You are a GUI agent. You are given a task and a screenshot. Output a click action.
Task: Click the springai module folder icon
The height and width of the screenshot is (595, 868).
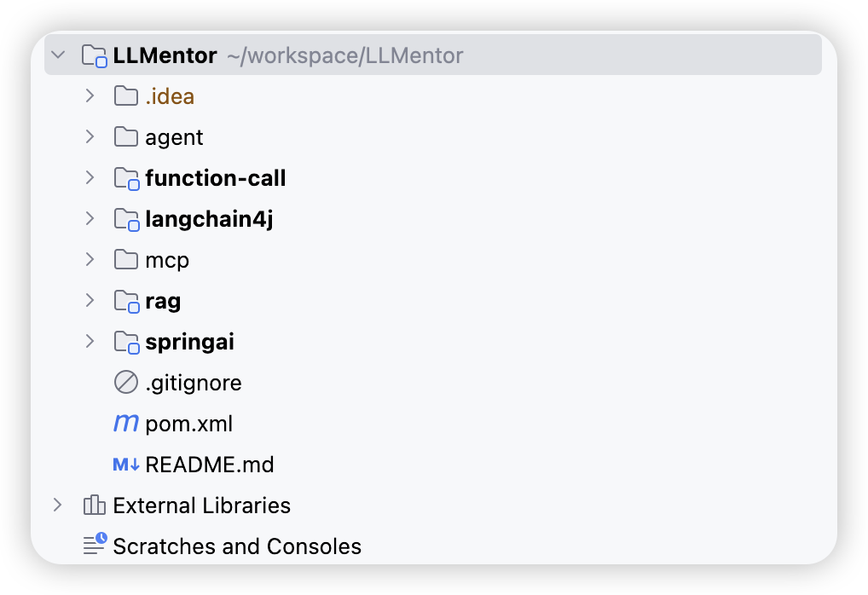pyautogui.click(x=126, y=342)
